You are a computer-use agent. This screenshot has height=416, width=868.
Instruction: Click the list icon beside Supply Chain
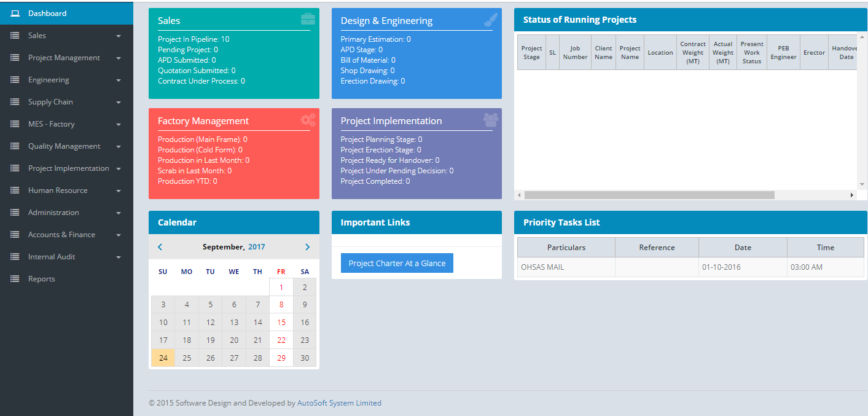(15, 102)
